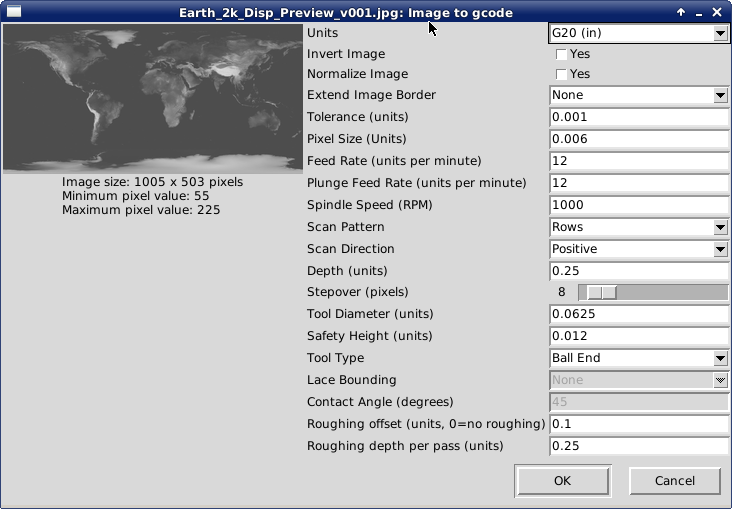Close the Image to gcode dialog

tap(717, 12)
